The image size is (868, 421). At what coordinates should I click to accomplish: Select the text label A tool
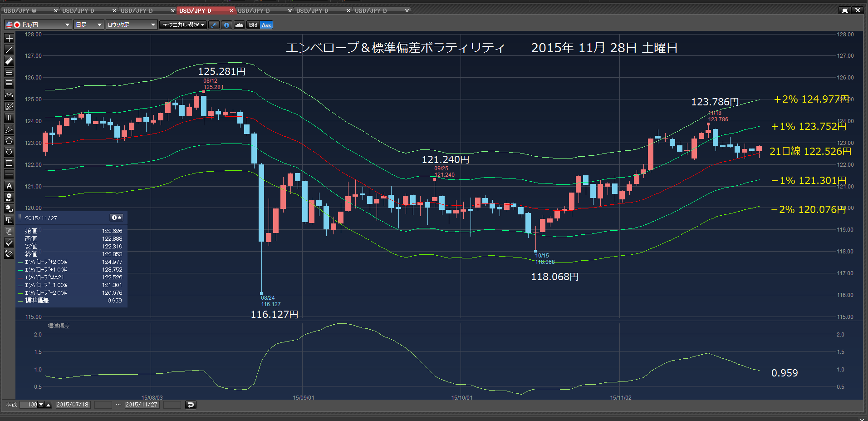point(9,186)
